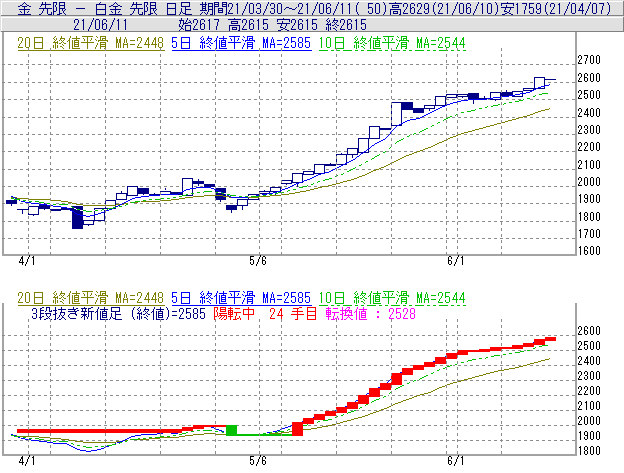Click the chart title header with date range
This screenshot has width=624, height=473.
[x=314, y=8]
